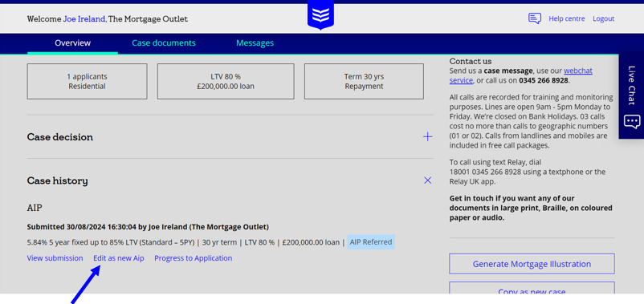Screen dimensions: 644x304
Task: Open the Live Chat speech bubble icon
Action: coord(632,122)
